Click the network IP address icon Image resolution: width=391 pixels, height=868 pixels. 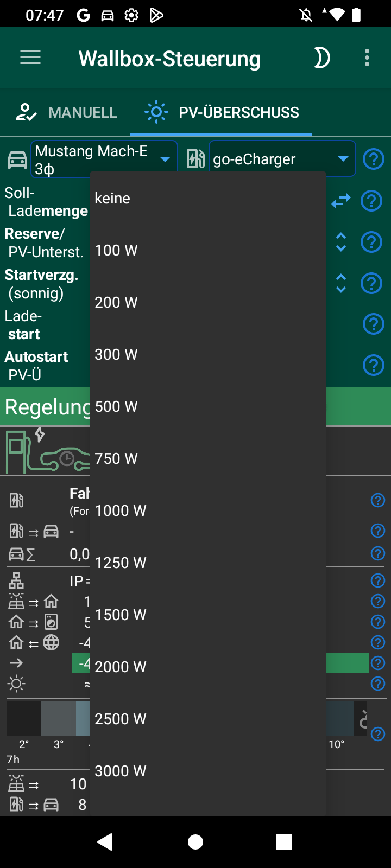click(16, 580)
